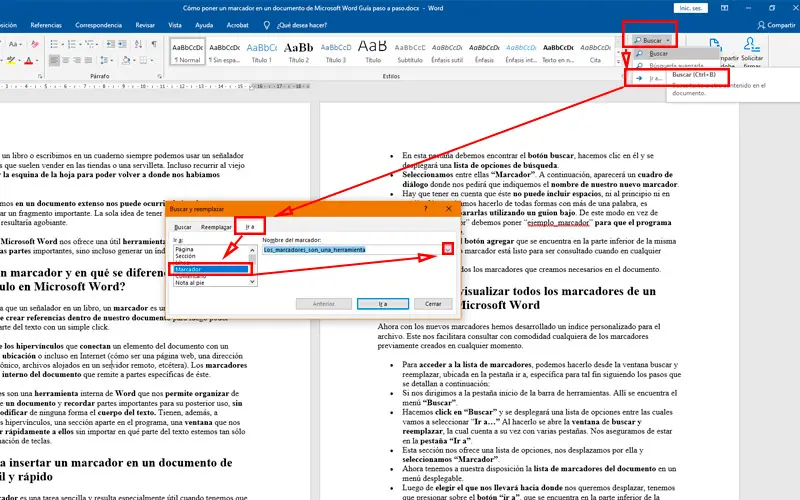The height and width of the screenshot is (500, 800).
Task: Select Ir a... in the dropdown menu
Action: click(x=649, y=78)
